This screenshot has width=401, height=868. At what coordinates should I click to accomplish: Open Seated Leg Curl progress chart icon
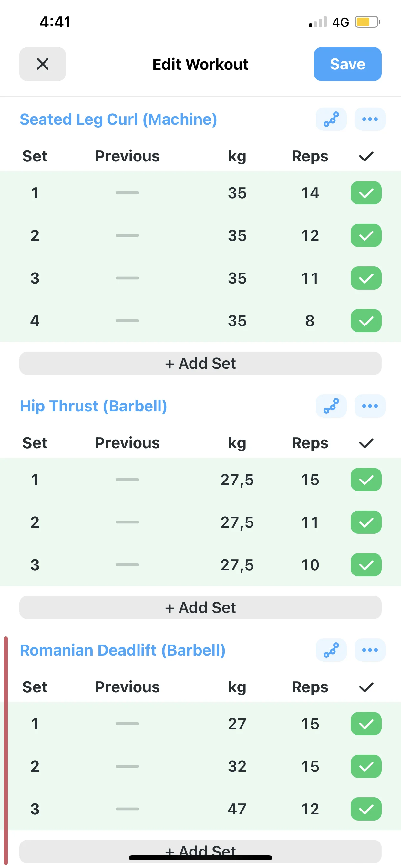pos(331,119)
